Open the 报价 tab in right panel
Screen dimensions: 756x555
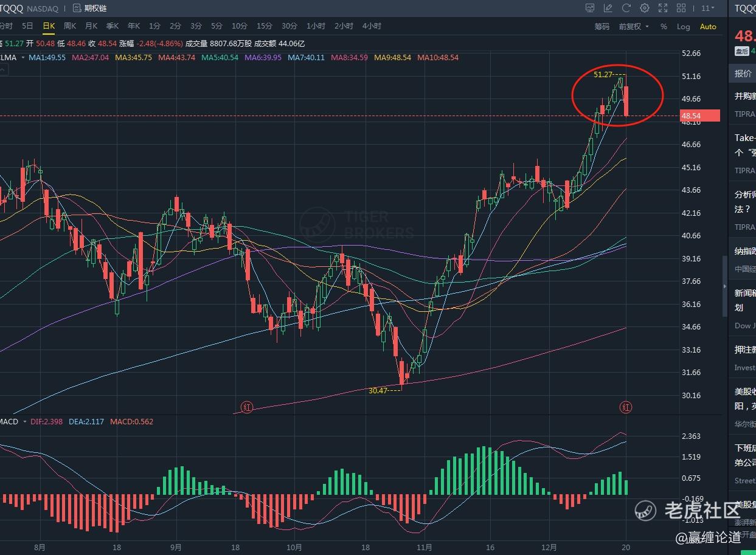743,74
